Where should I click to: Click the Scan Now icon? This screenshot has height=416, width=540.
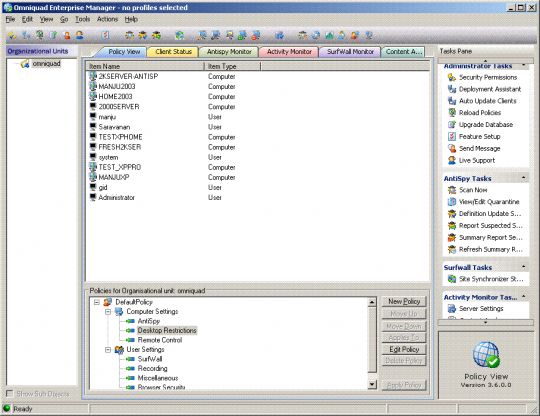click(x=451, y=190)
